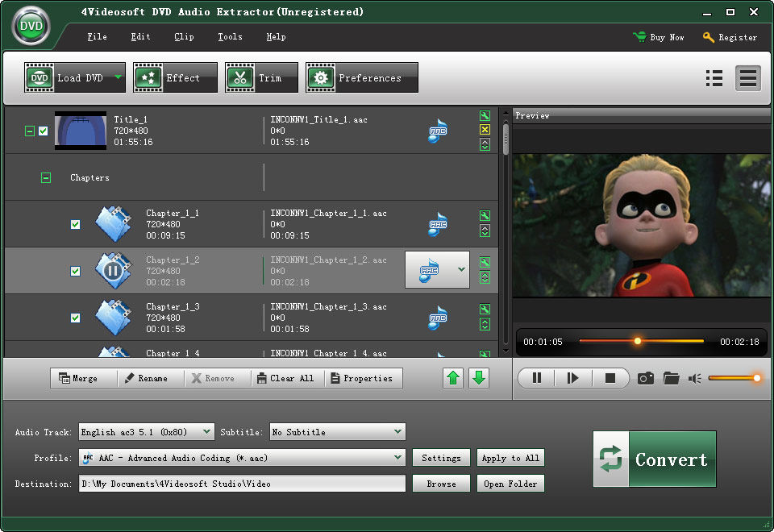Move item up with green arrow
This screenshot has height=532, width=774.
pos(454,378)
